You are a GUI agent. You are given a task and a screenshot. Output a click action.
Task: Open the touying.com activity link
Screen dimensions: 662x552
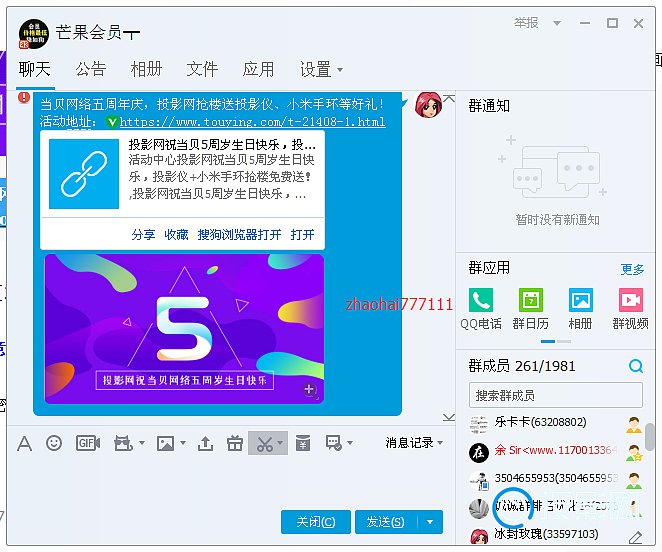point(252,122)
